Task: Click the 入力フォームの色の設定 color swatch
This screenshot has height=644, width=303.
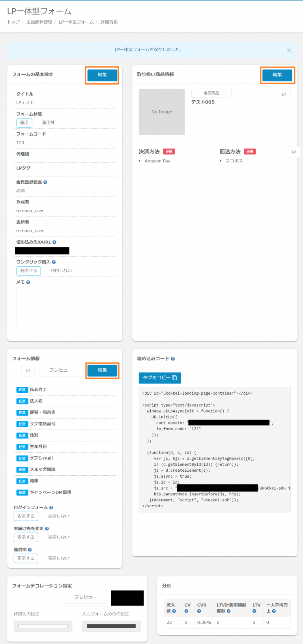Action: tap(111, 626)
